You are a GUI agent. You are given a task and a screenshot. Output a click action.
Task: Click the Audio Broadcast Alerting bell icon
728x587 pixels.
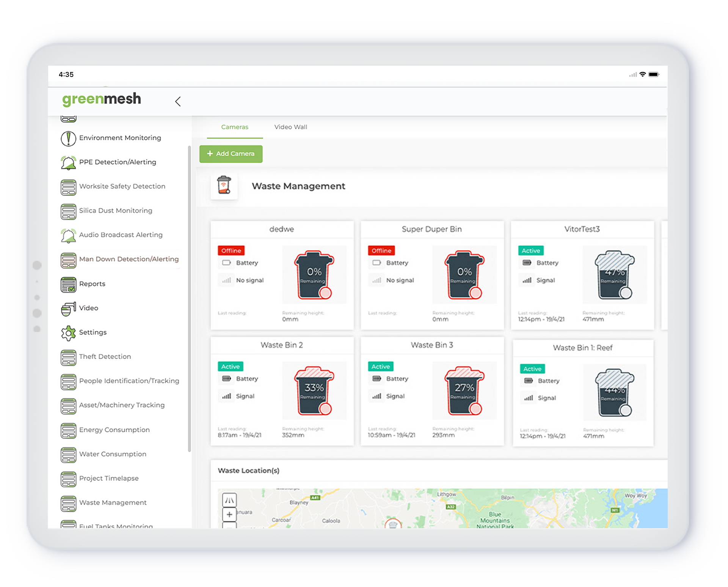coord(68,236)
